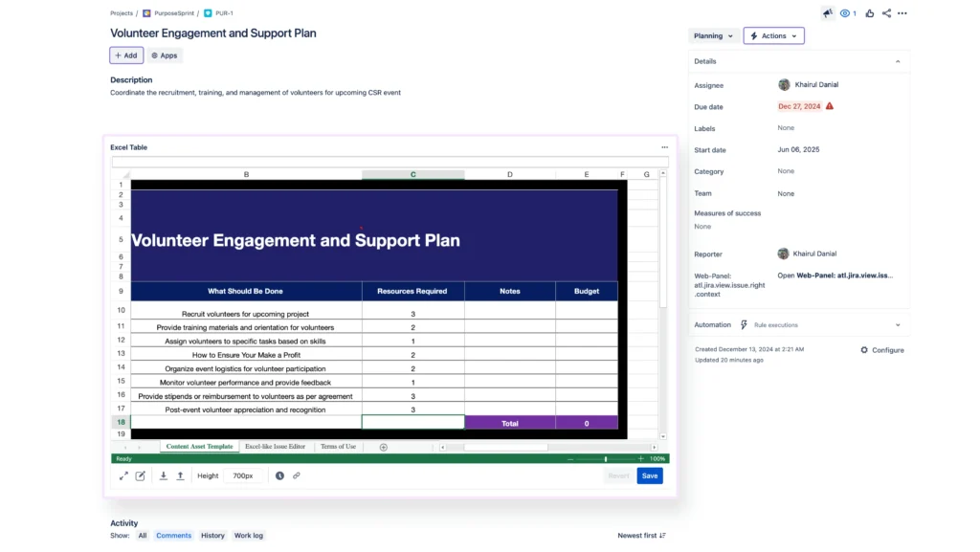Click the feedback megaphone icon
Image resolution: width=980 pixels, height=552 pixels.
(x=828, y=13)
